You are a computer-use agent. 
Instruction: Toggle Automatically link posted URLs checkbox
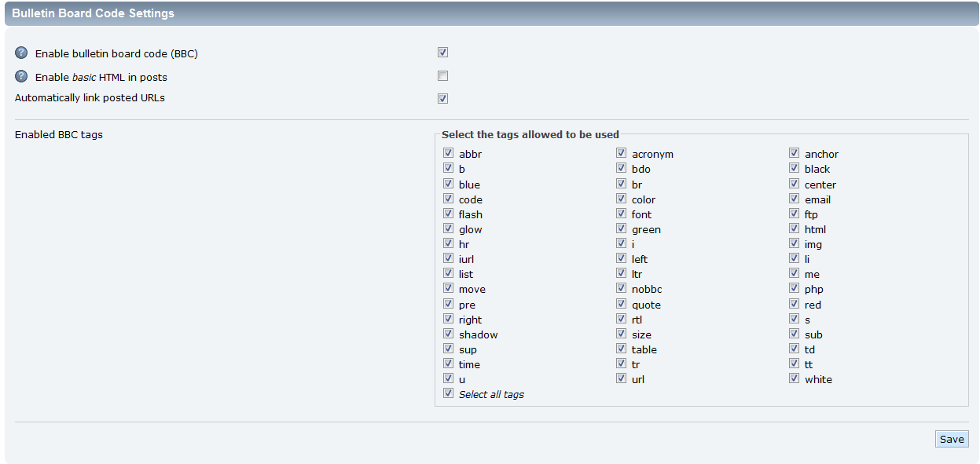click(443, 99)
